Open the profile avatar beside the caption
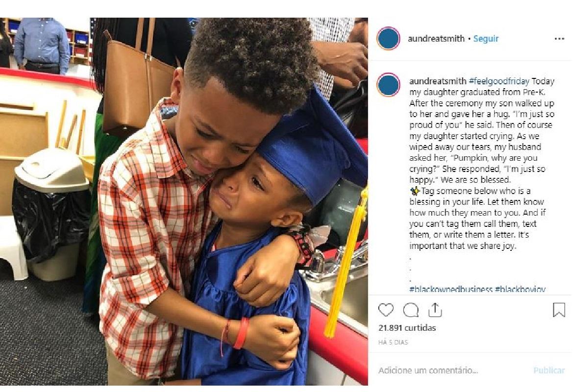The image size is (588, 392). pos(389,85)
